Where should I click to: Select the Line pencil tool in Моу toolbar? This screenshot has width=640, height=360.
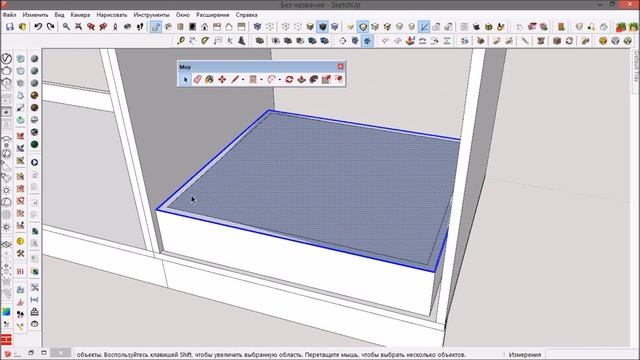coord(234,80)
